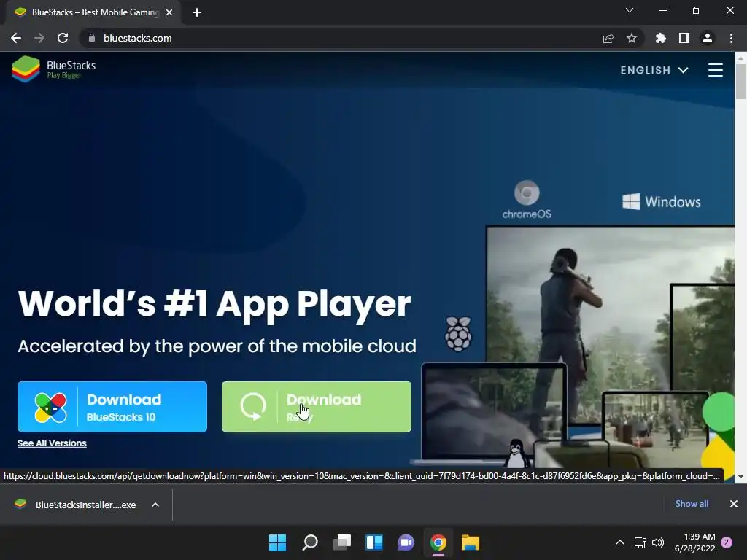The height and width of the screenshot is (560, 747).
Task: Open Chrome's three-dot menu
Action: click(731, 38)
